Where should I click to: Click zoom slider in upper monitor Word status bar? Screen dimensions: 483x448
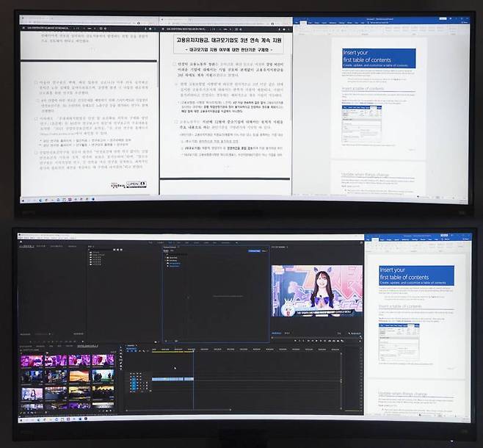(x=453, y=198)
